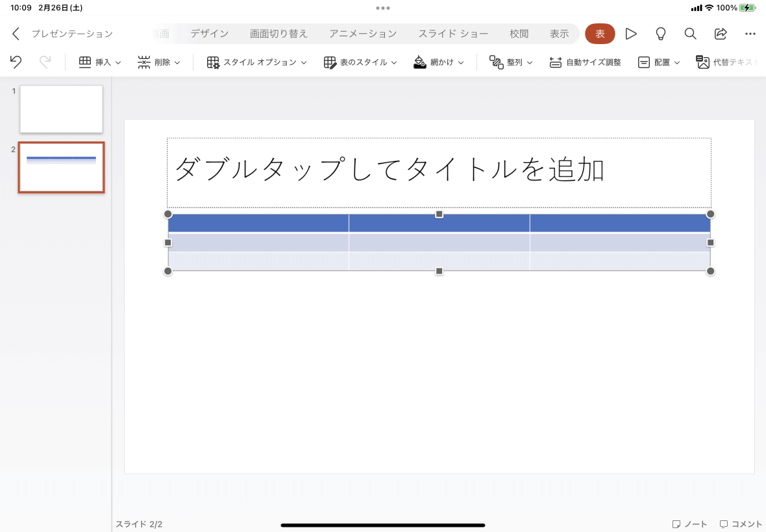
Task: Open the 網かけ shading menu
Action: pyautogui.click(x=438, y=62)
